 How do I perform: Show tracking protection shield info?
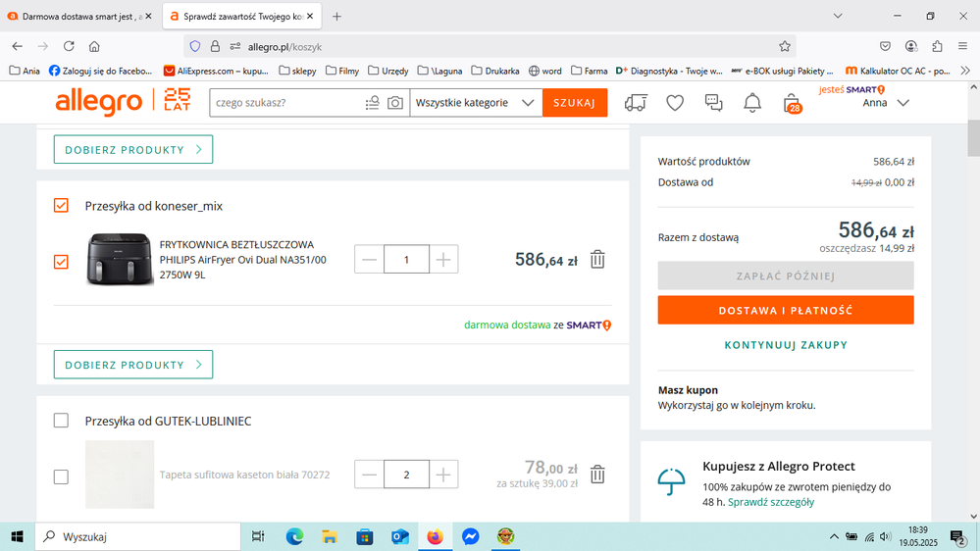[x=195, y=46]
